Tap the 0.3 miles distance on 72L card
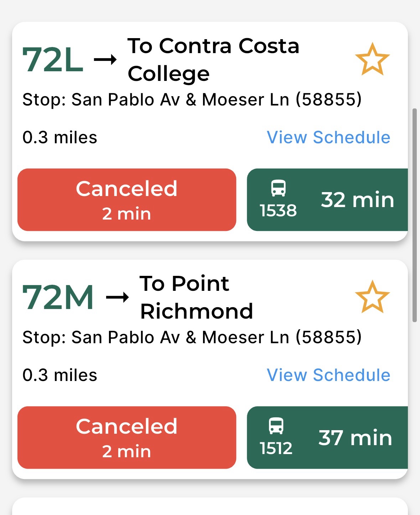Viewport: 420px width, 515px height. pos(60,138)
